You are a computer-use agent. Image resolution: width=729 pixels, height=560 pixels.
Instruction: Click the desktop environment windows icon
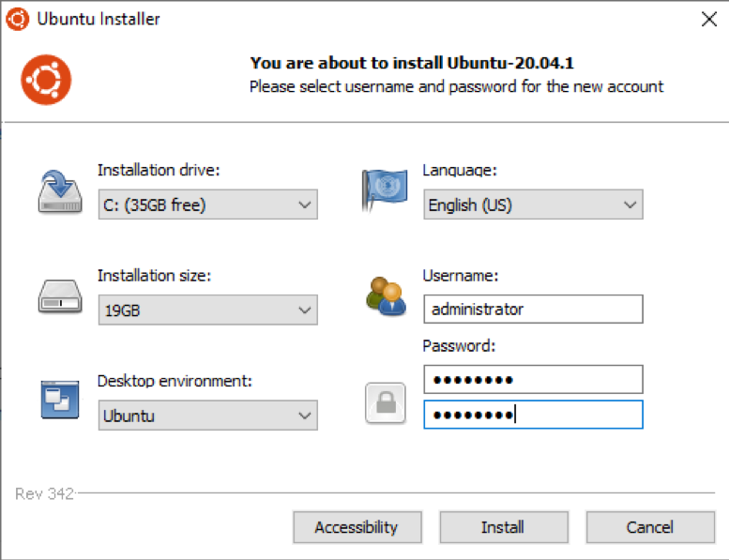pyautogui.click(x=60, y=400)
